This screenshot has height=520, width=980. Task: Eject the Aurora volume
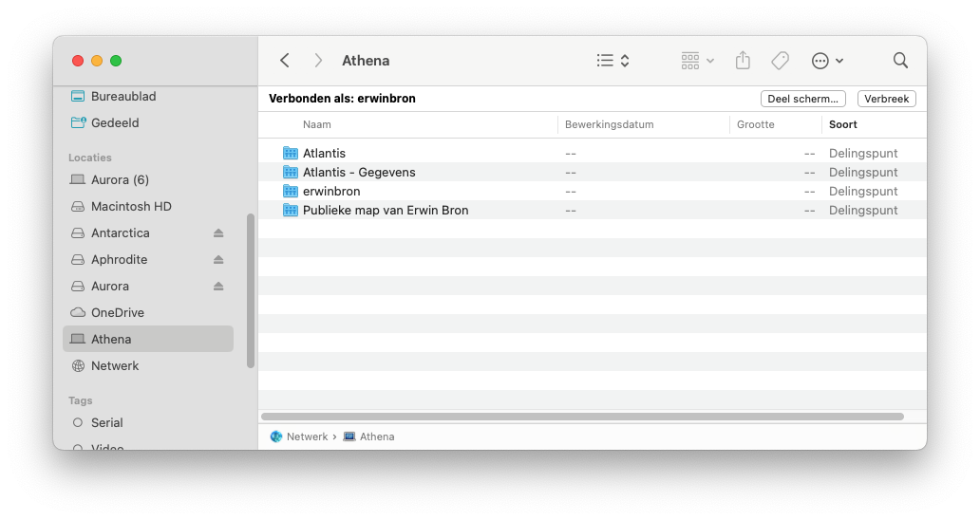218,287
